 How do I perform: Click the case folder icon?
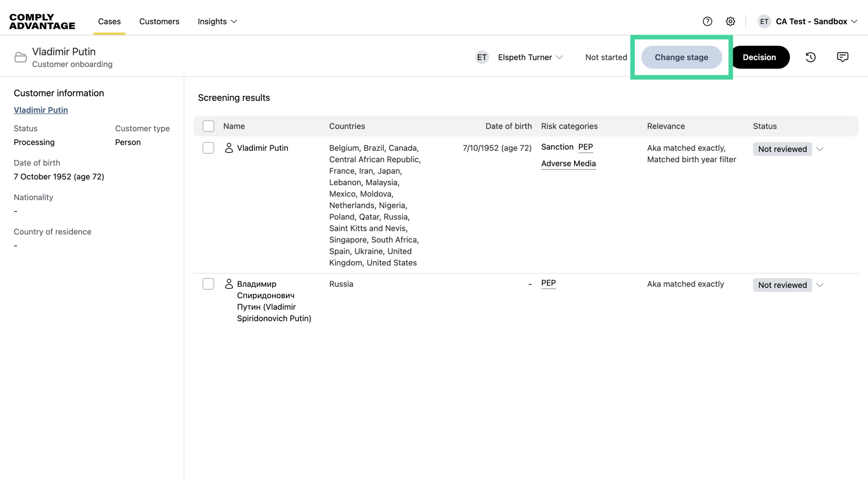pos(20,57)
